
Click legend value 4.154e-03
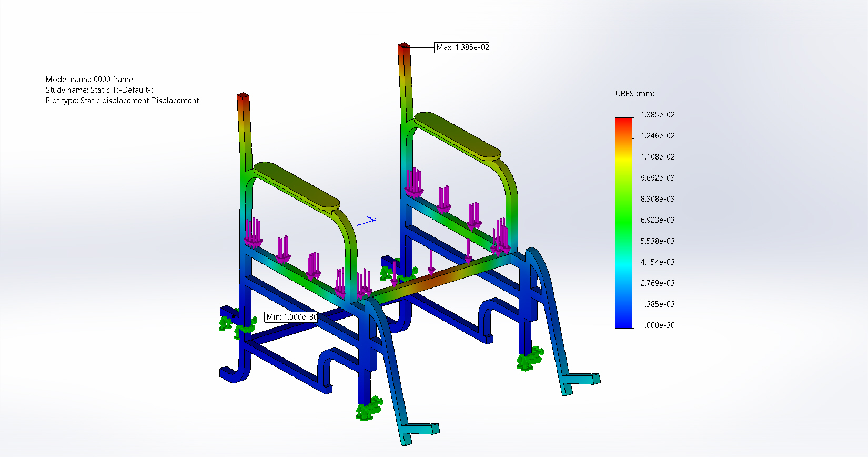click(x=658, y=262)
